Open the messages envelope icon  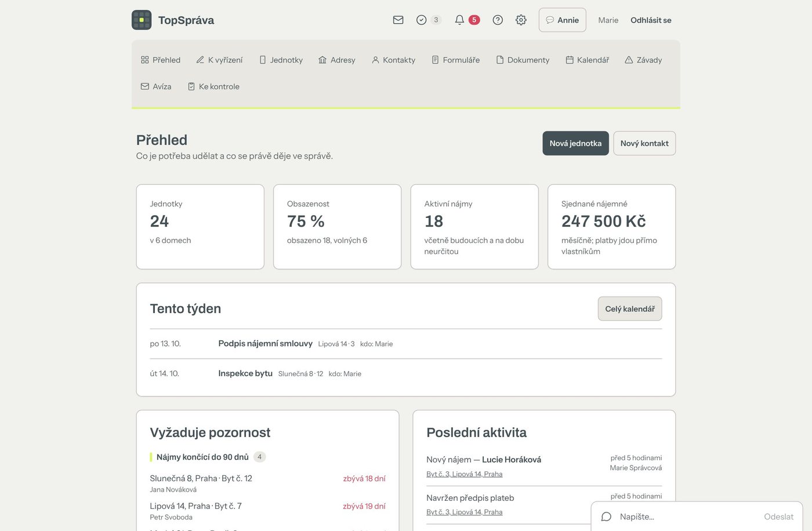coord(398,20)
